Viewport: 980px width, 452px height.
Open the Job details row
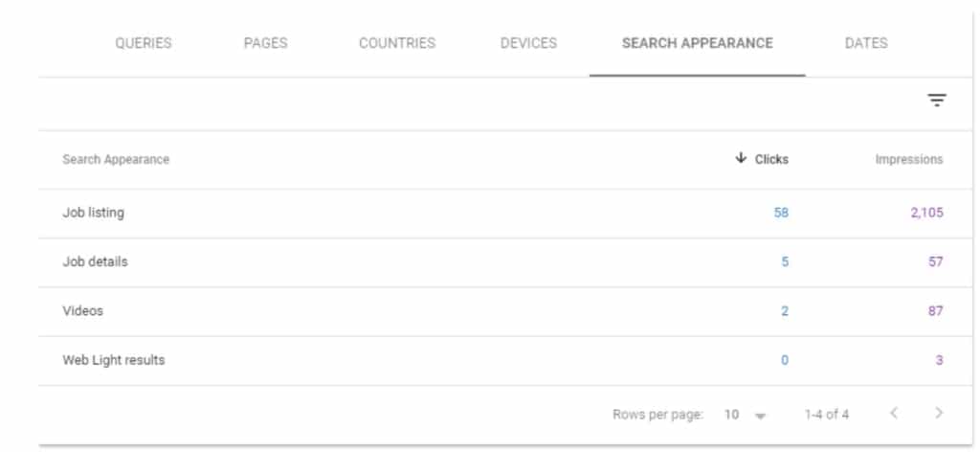click(x=95, y=261)
